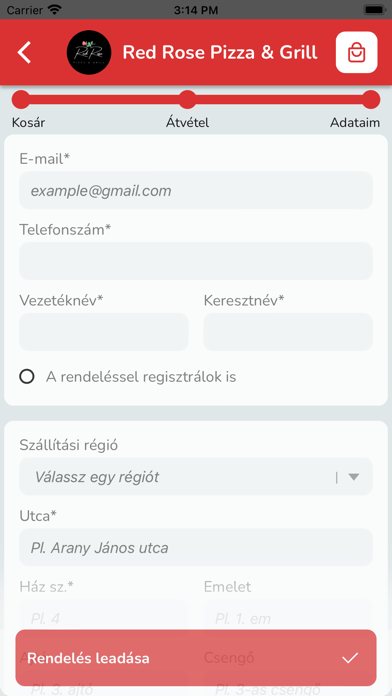Tap the Wi-Fi icon in the status bar
This screenshot has height=696, width=392.
point(54,10)
